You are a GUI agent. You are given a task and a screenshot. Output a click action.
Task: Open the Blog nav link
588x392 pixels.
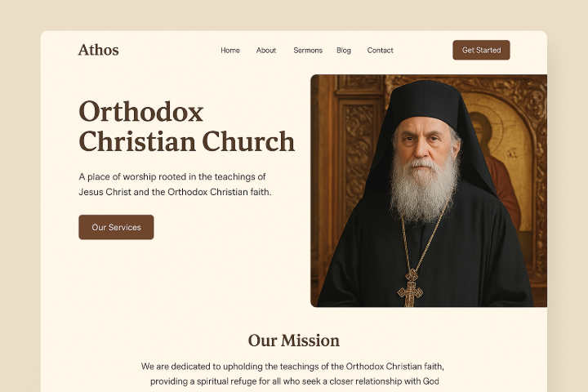point(344,51)
